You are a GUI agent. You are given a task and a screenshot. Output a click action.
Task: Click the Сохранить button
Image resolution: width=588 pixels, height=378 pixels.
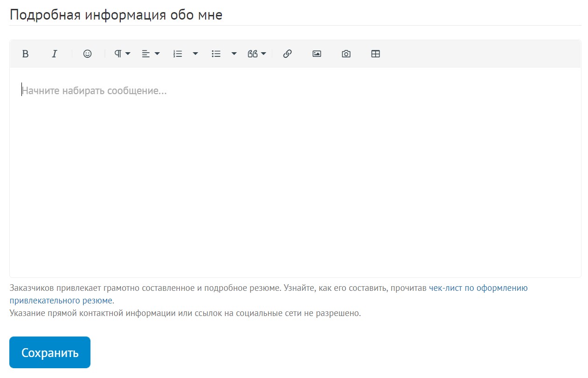point(50,352)
